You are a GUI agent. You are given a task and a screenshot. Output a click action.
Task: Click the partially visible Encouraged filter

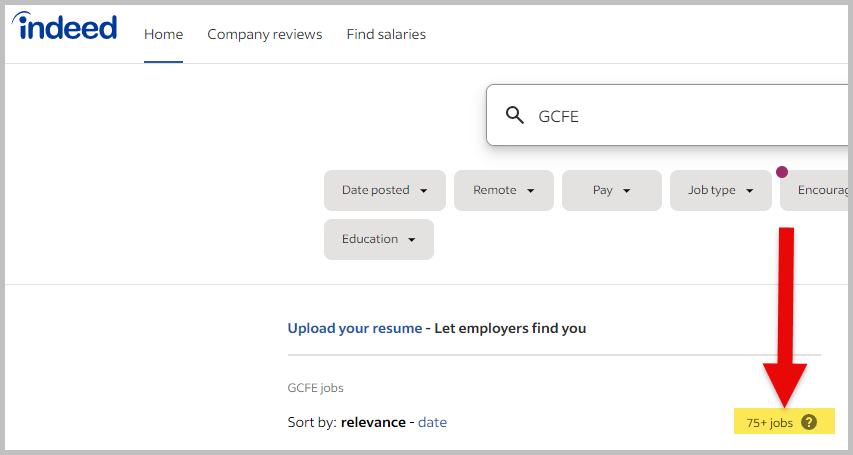pyautogui.click(x=820, y=190)
